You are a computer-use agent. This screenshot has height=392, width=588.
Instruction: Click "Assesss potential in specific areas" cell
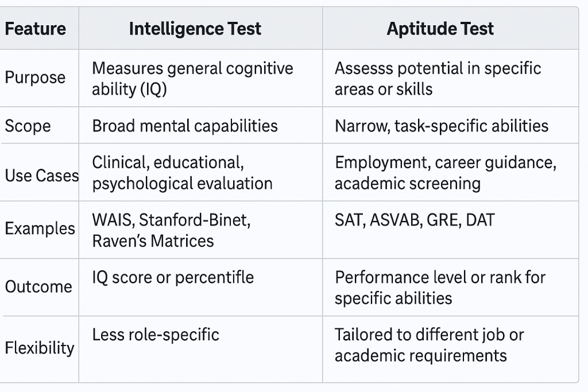click(x=438, y=79)
